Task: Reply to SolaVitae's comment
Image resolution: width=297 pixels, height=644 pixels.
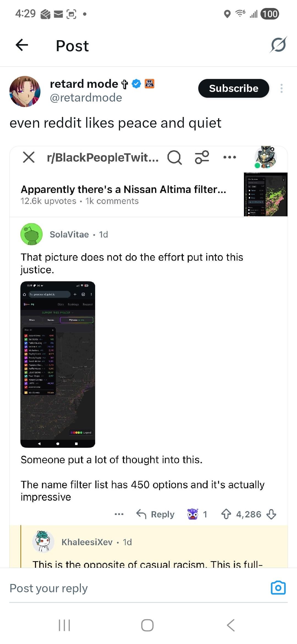Action: pos(155,514)
